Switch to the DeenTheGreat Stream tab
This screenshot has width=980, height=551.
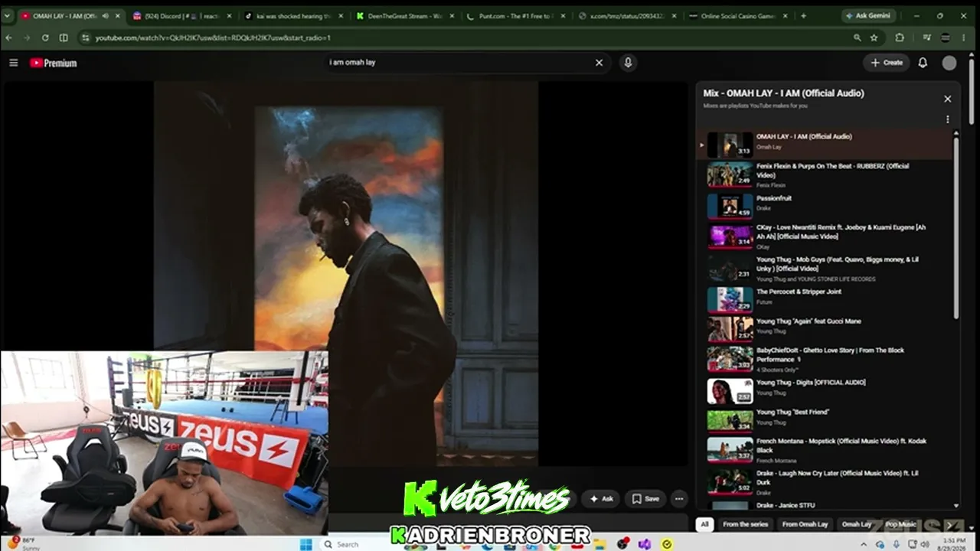[x=405, y=16]
